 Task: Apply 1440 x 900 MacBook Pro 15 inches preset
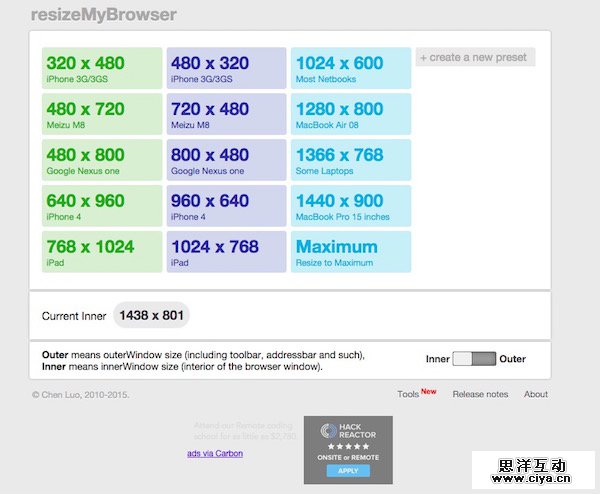click(x=351, y=206)
